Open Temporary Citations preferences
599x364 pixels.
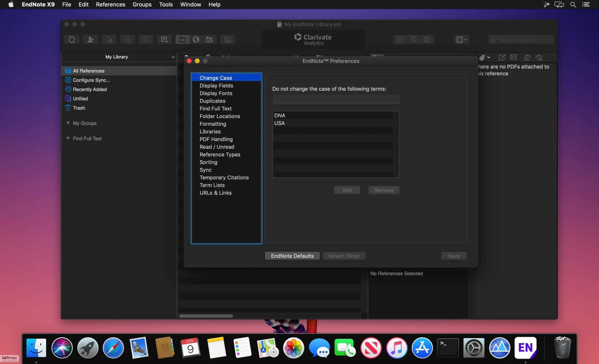pos(226,177)
